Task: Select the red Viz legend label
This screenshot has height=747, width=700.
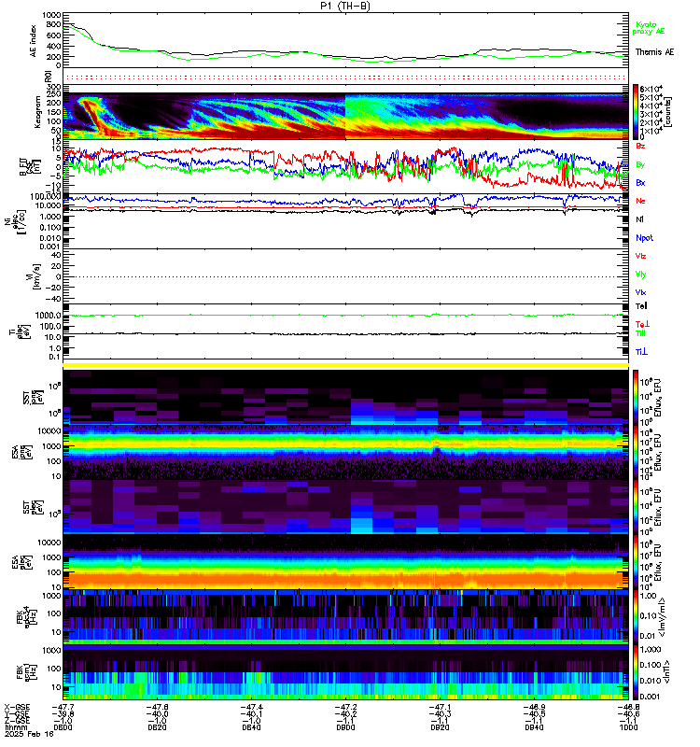Action: pos(640,256)
